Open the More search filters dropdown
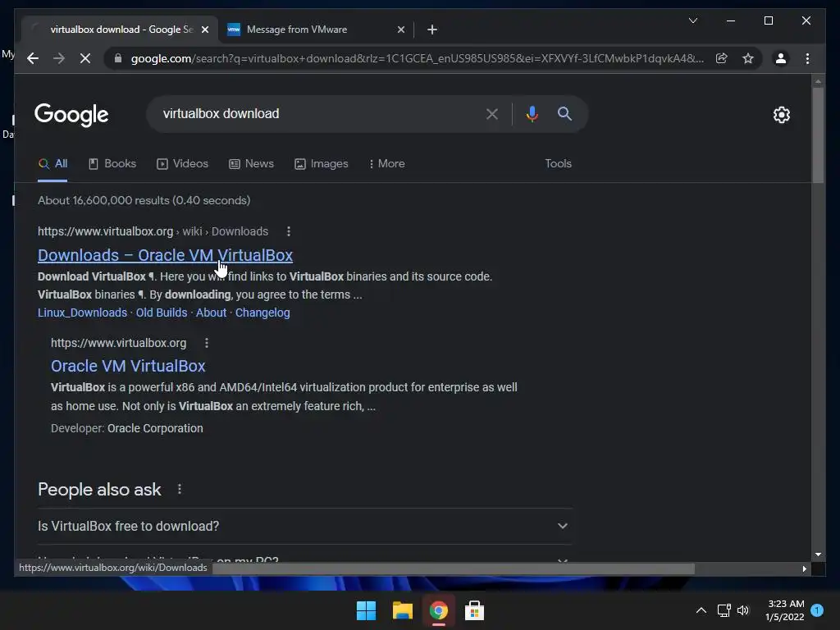Screen dimensions: 840x630 (x=387, y=164)
